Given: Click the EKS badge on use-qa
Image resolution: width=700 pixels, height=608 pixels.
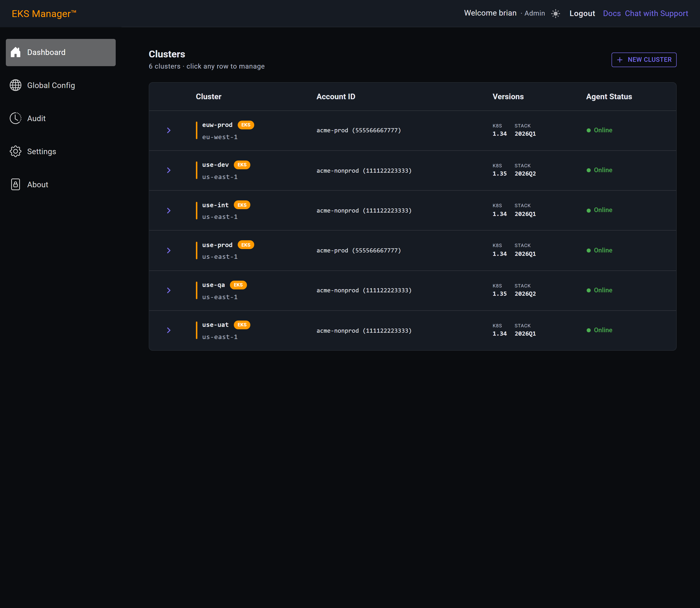Looking at the screenshot, I should tap(238, 285).
